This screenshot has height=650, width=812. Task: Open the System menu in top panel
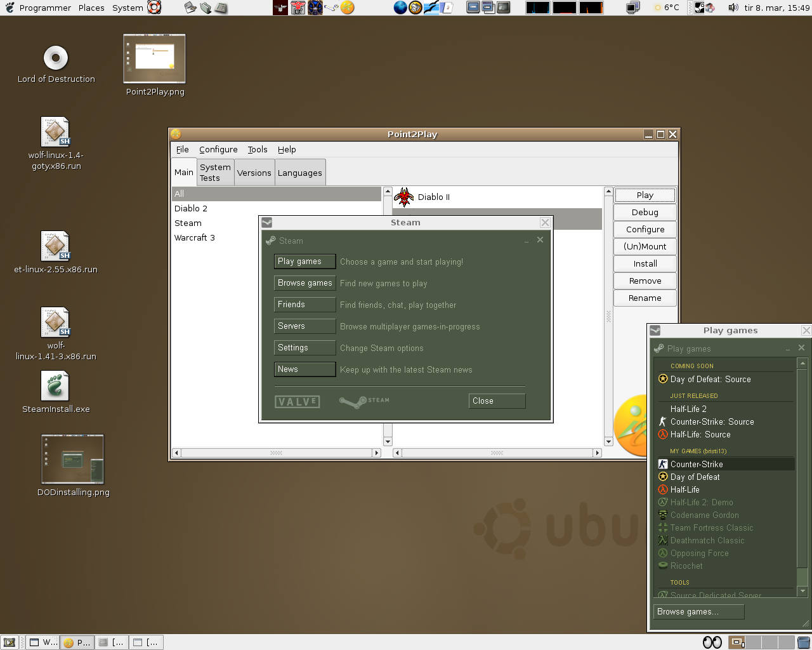(128, 8)
